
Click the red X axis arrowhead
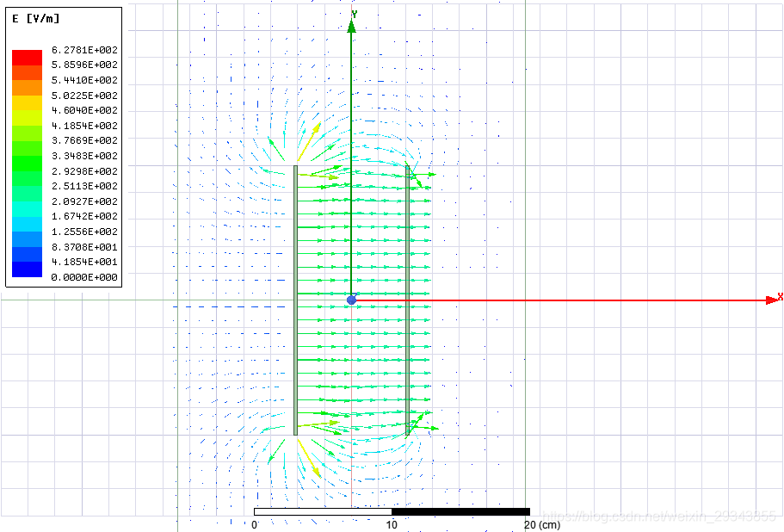click(x=771, y=300)
